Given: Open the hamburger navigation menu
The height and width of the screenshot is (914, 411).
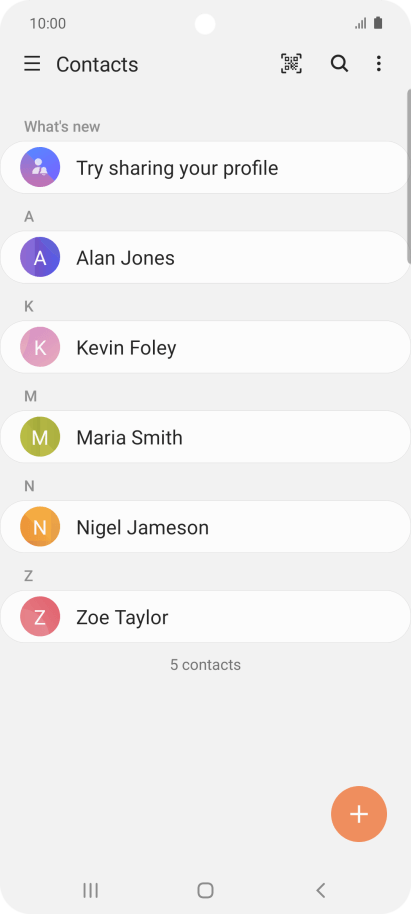Looking at the screenshot, I should click(x=32, y=64).
